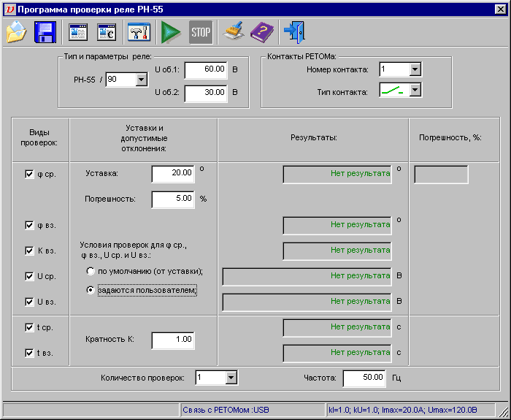Click the Погрешность percent input field
Viewport: 511px width, 420px height.
point(173,199)
